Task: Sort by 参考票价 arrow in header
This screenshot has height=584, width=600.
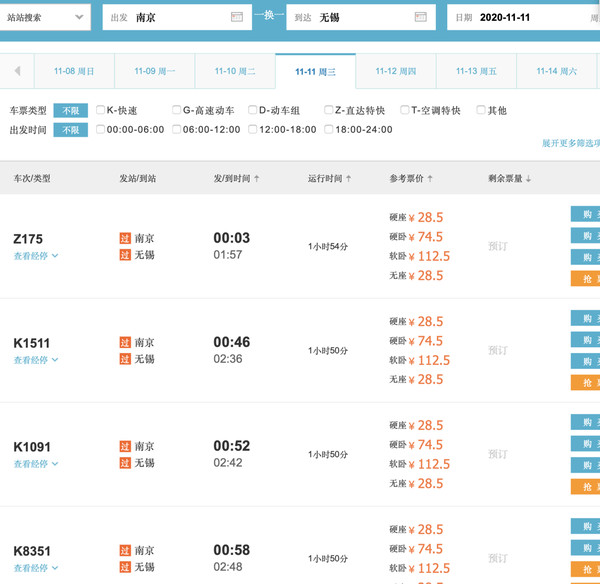Action: pos(430,178)
